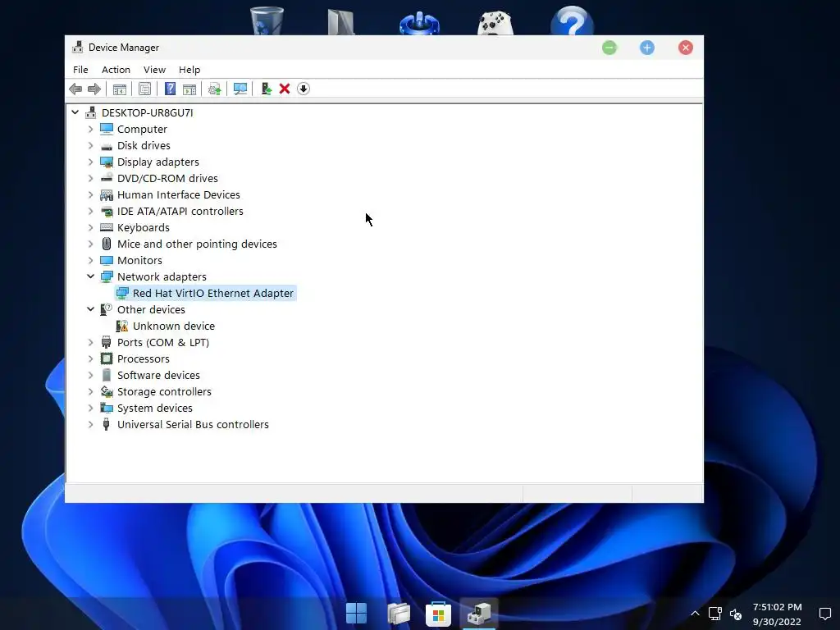
Task: Expand the Display adapters category
Action: [x=90, y=162]
